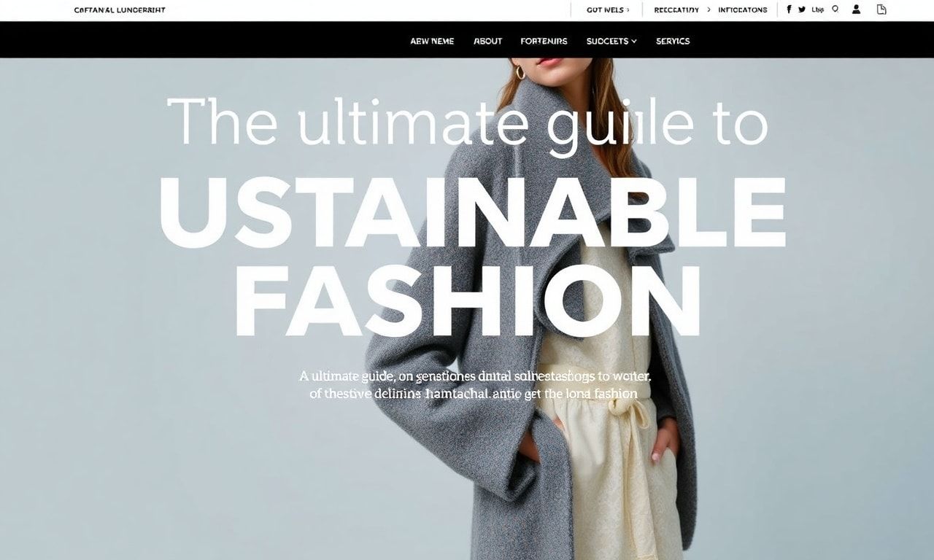Click the CAFTANAL LUNCERRIHT site logo
The height and width of the screenshot is (560, 934).
[x=120, y=10]
